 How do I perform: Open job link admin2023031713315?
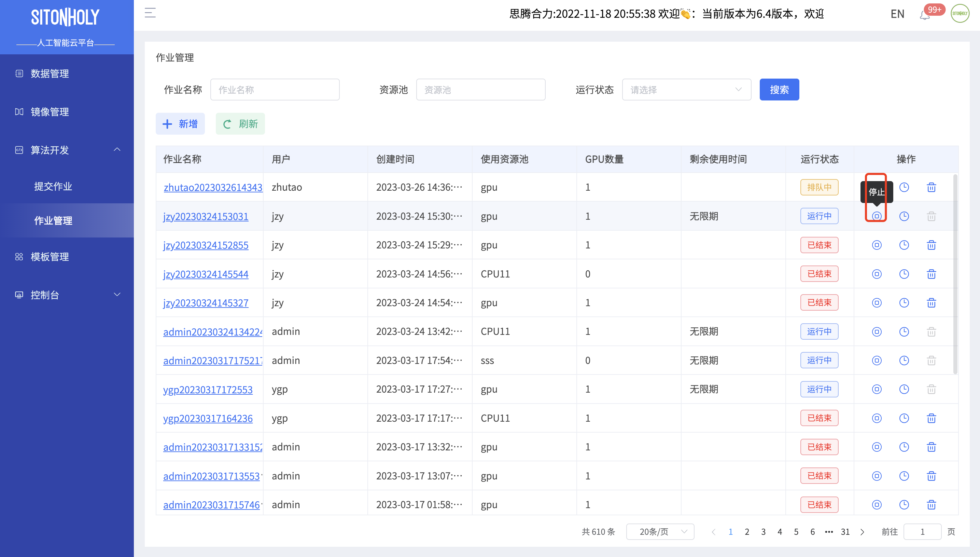click(x=213, y=447)
